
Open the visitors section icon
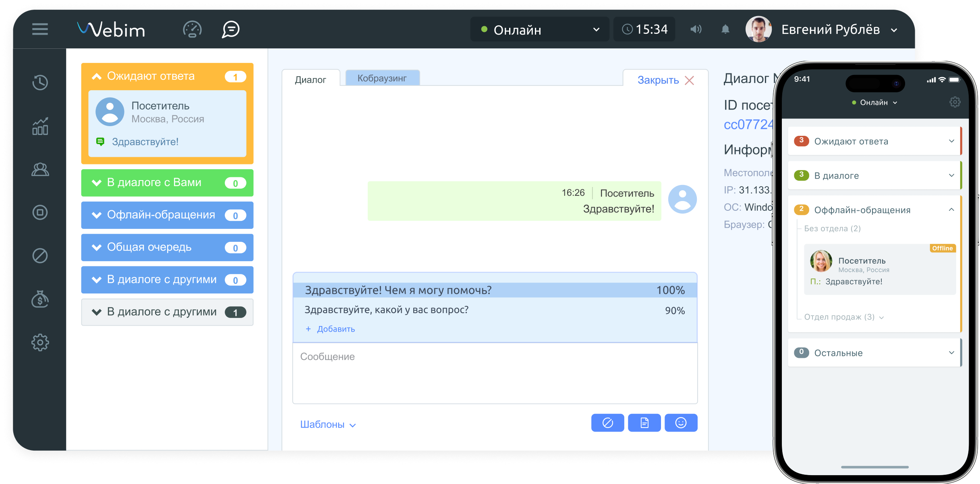tap(40, 170)
